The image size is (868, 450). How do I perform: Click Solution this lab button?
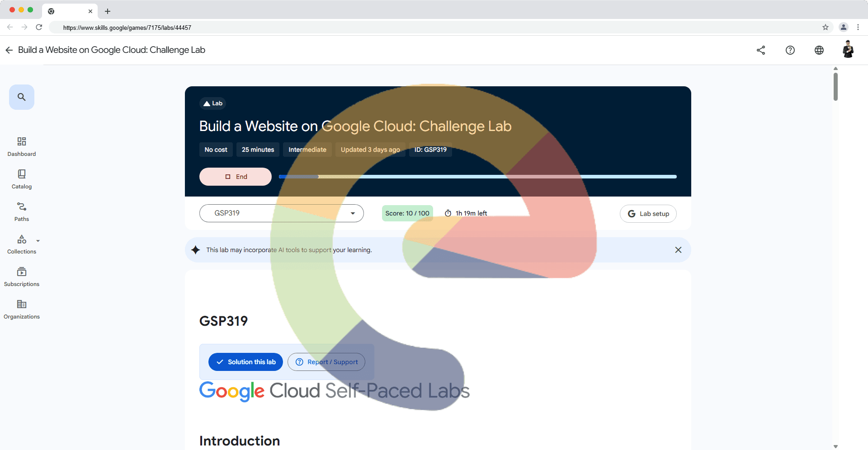[x=245, y=362]
